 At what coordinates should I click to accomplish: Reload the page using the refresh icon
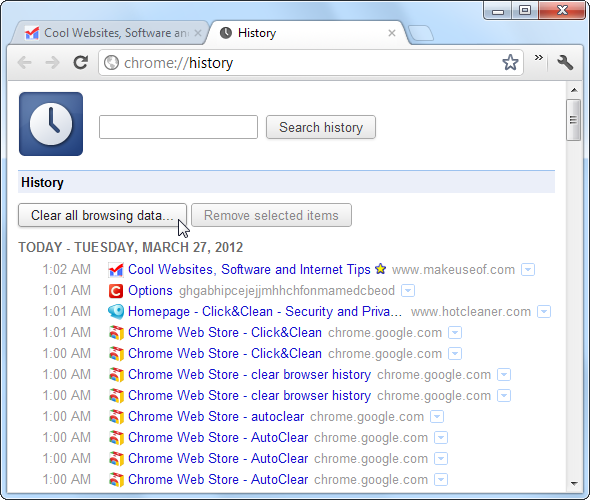coord(81,62)
